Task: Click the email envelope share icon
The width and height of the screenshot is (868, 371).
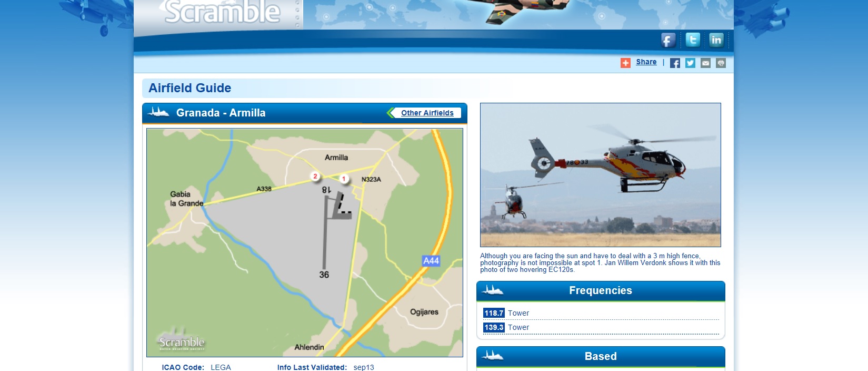Action: coord(705,63)
